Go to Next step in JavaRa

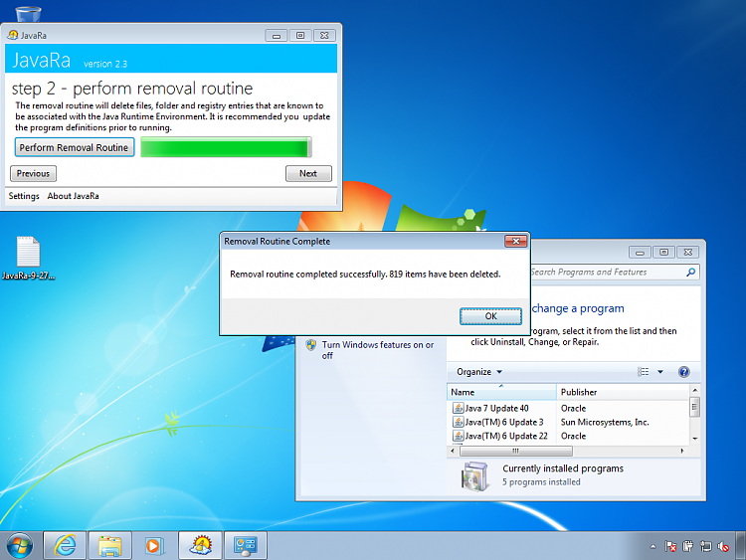(308, 174)
